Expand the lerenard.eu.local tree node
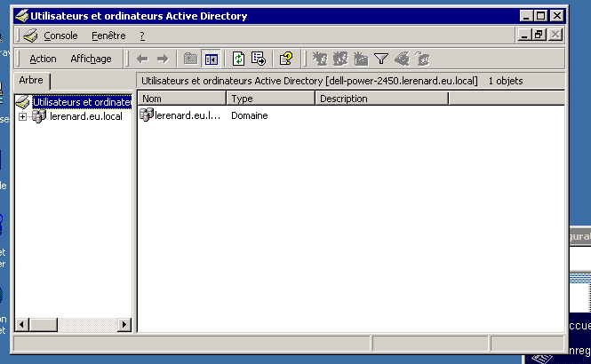The height and width of the screenshot is (364, 591). tap(22, 116)
